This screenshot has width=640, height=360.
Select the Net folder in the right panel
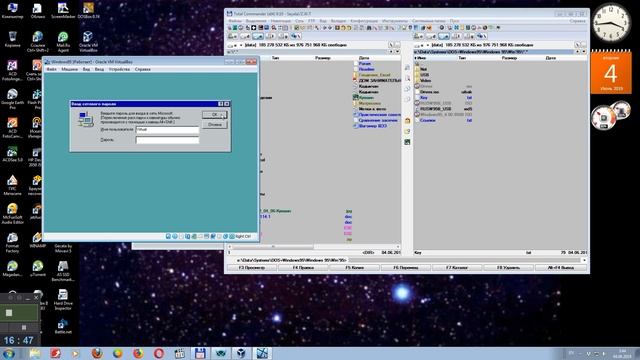click(424, 69)
